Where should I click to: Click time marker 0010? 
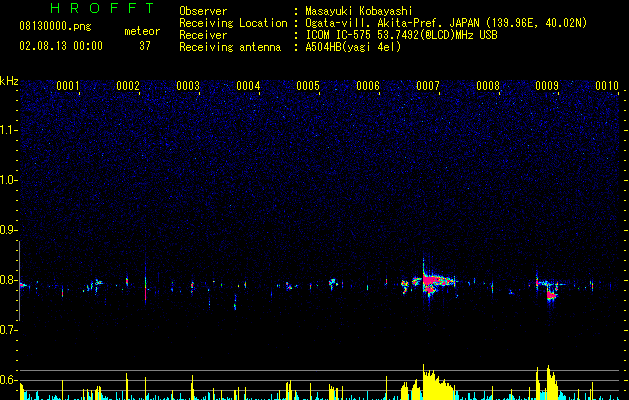(607, 86)
